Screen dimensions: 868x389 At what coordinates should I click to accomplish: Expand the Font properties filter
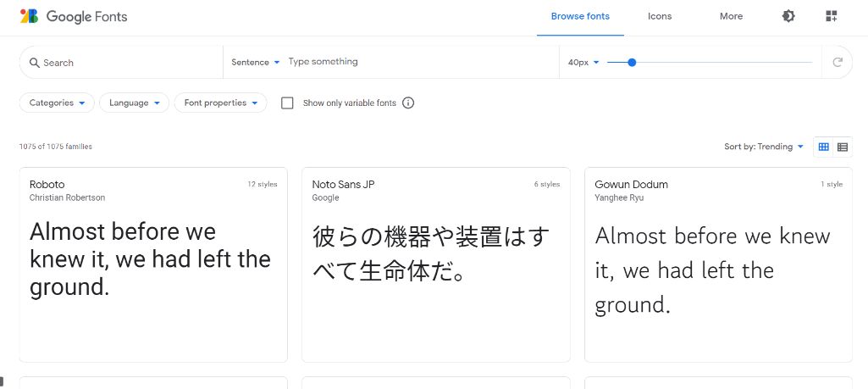[220, 103]
